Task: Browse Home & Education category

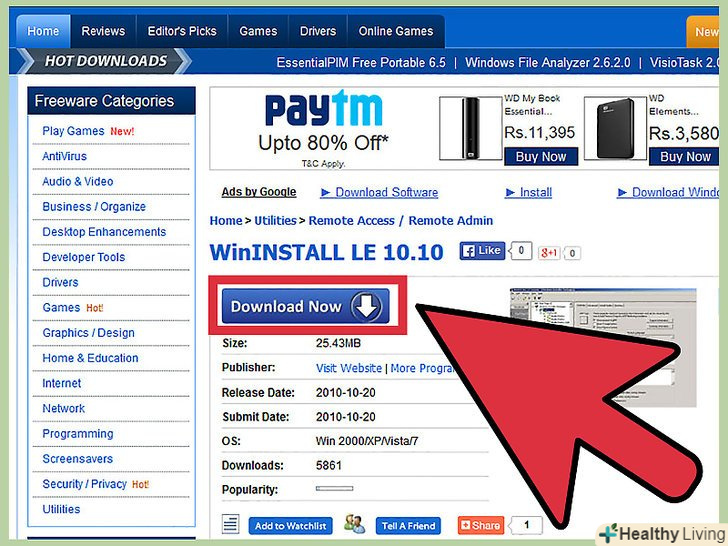Action: [x=90, y=358]
